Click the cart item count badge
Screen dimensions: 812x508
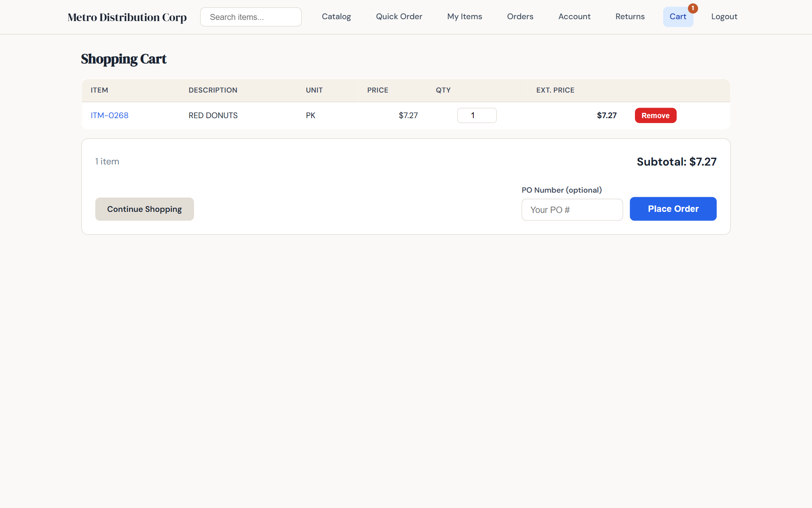pyautogui.click(x=692, y=8)
